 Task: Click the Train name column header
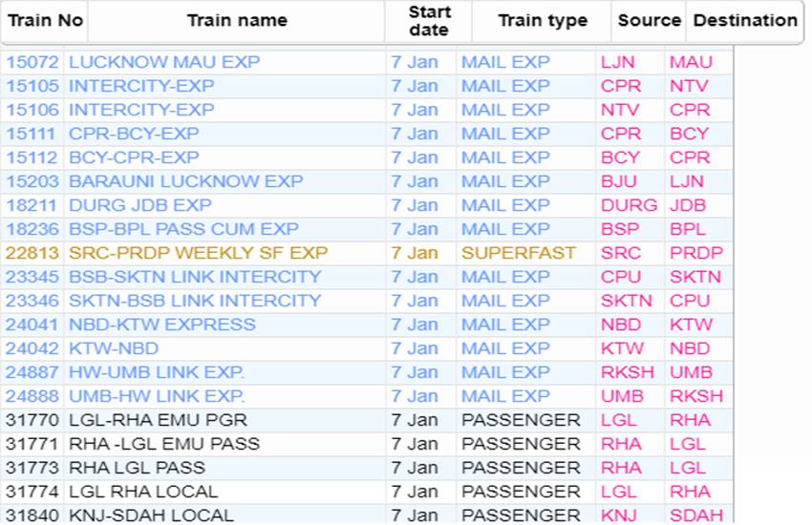[x=237, y=20]
